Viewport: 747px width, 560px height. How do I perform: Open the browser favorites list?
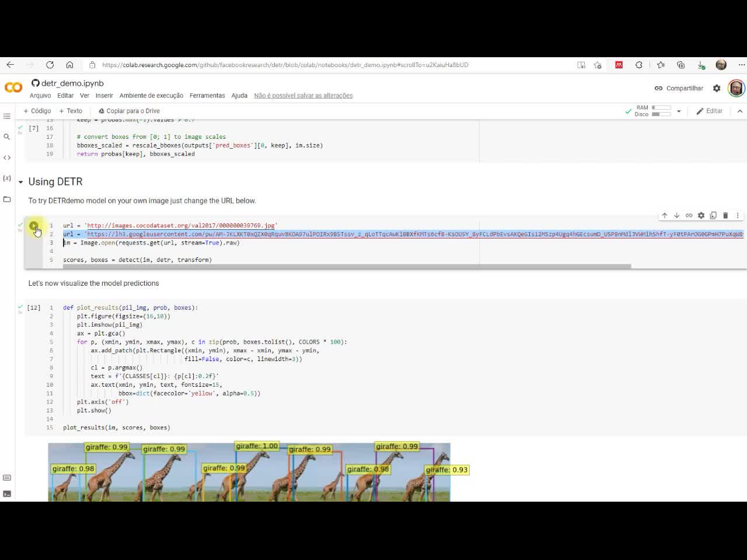661,65
